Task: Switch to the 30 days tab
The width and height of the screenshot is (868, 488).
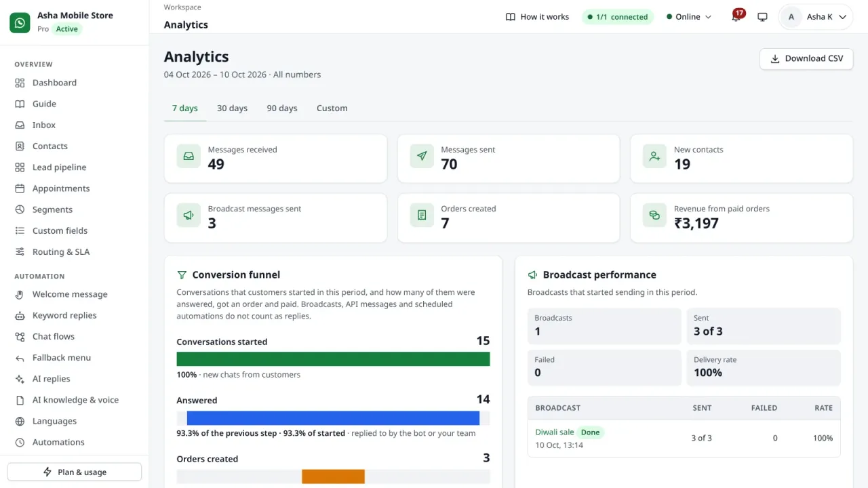Action: [232, 108]
